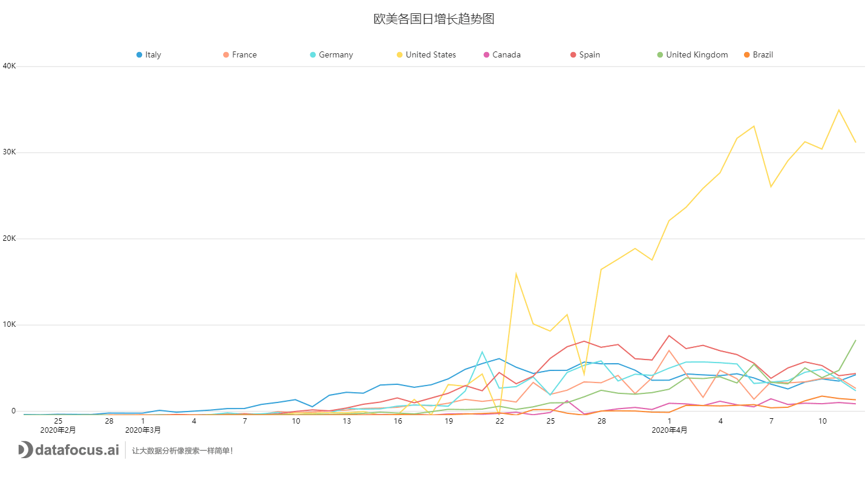Click the blue Italy legend dot
Screen dimensions: 868x489
point(139,55)
